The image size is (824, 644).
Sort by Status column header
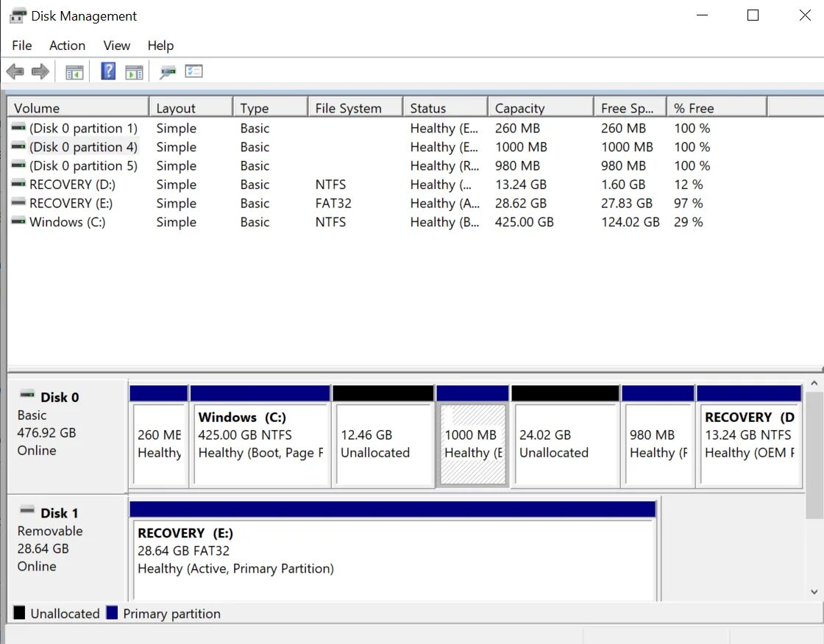tap(446, 107)
